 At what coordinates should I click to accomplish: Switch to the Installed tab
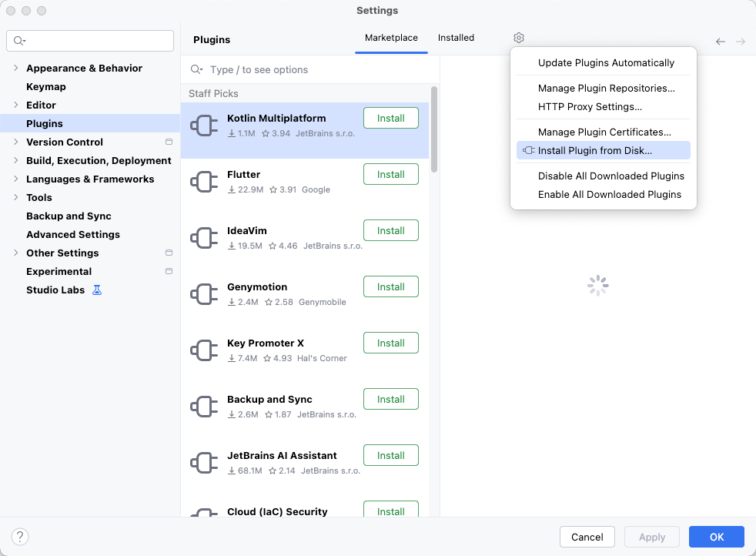pos(456,38)
